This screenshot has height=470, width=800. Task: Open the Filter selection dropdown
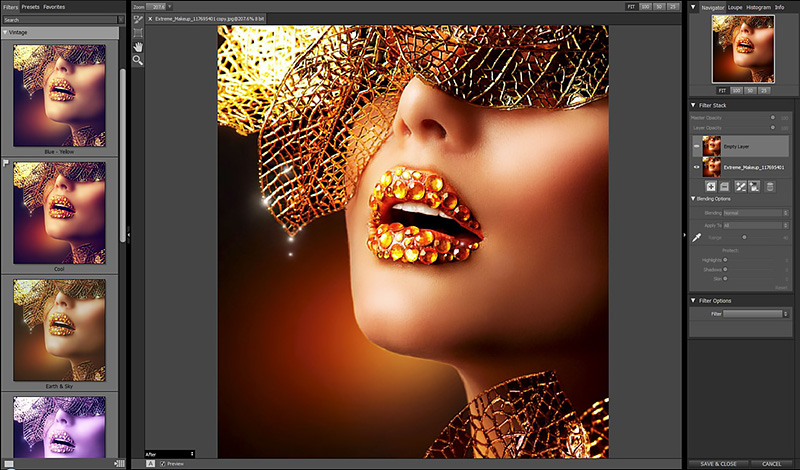pos(756,314)
